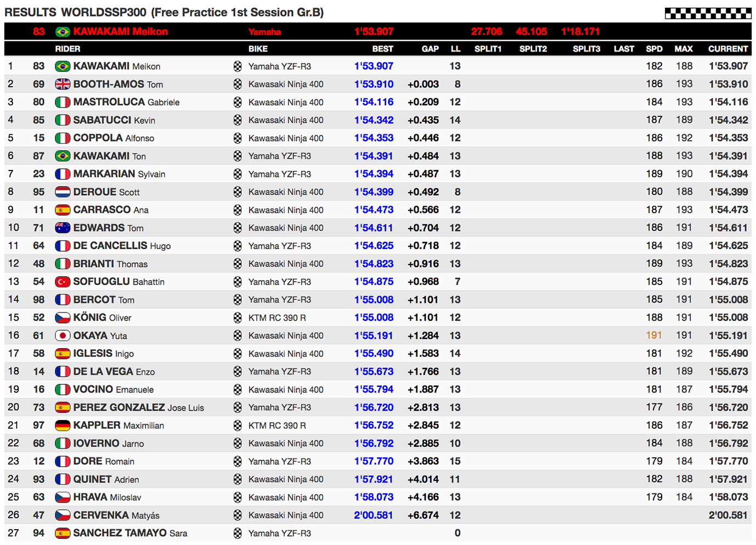Click the UK flag next to BOOTH-AMOS Tom
This screenshot has width=756, height=545.
(x=63, y=84)
